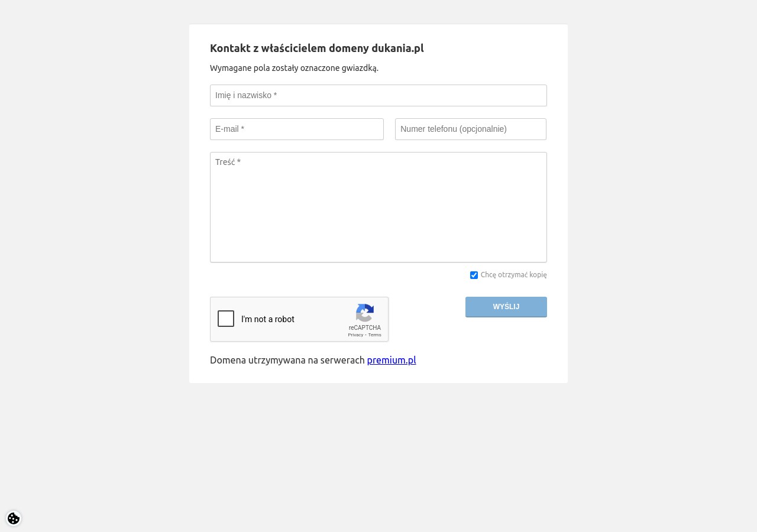Click the "Domena utrzymywana na serwerach" text
This screenshot has width=757, height=532.
(287, 360)
